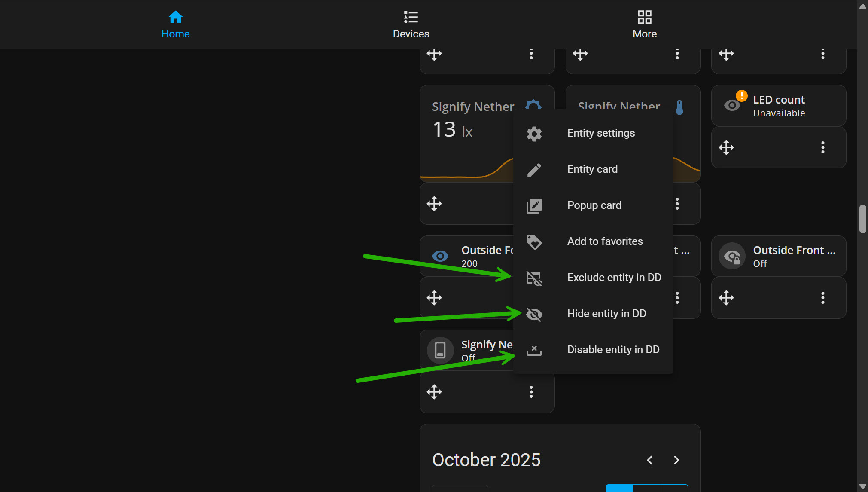
Task: Toggle the Signify Off device entity icon
Action: tap(440, 350)
